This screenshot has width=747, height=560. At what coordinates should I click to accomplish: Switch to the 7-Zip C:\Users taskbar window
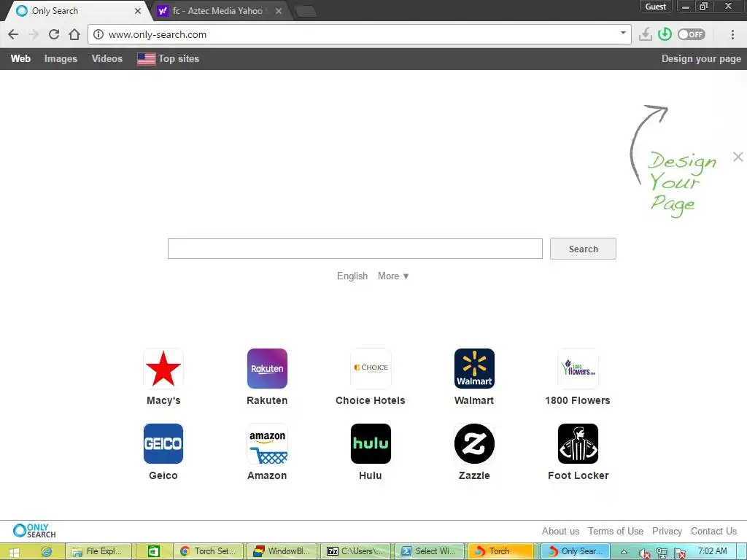click(x=356, y=551)
